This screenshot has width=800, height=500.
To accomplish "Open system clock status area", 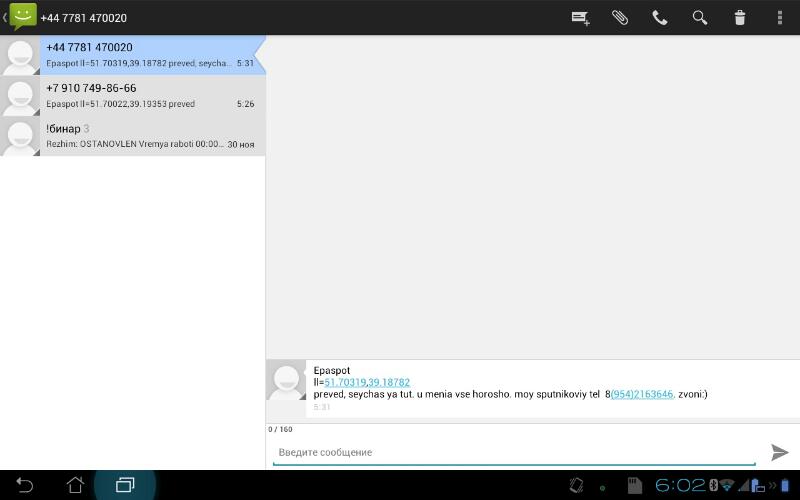I will point(680,485).
